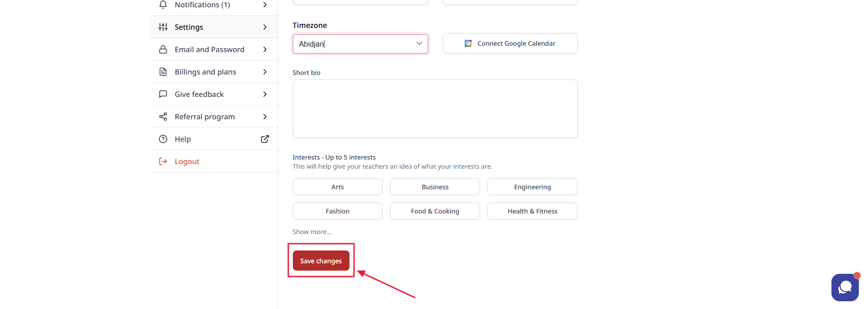Toggle the Health & Fitness interest

pyautogui.click(x=532, y=211)
